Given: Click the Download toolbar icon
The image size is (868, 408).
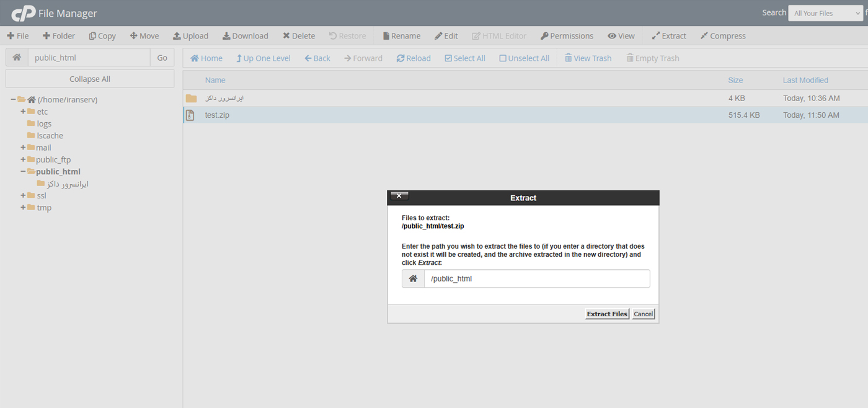Looking at the screenshot, I should click(x=226, y=36).
